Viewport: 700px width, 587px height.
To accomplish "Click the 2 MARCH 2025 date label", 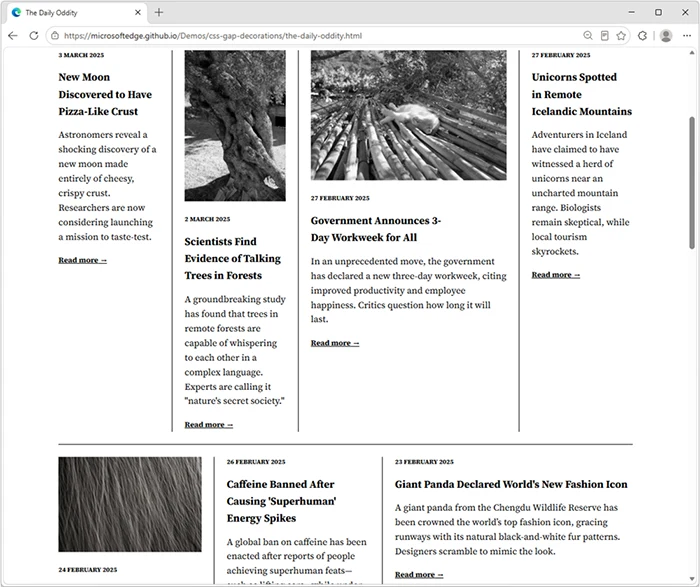I will pos(208,219).
